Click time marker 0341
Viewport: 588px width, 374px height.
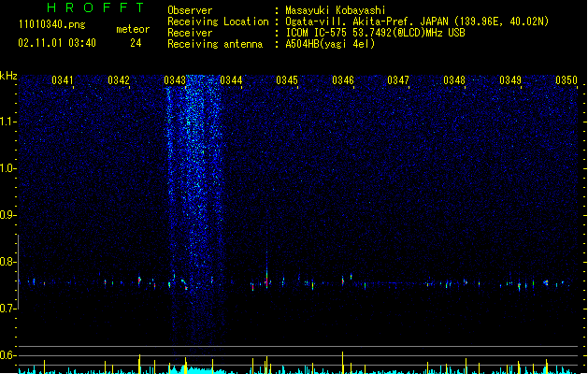click(x=63, y=80)
